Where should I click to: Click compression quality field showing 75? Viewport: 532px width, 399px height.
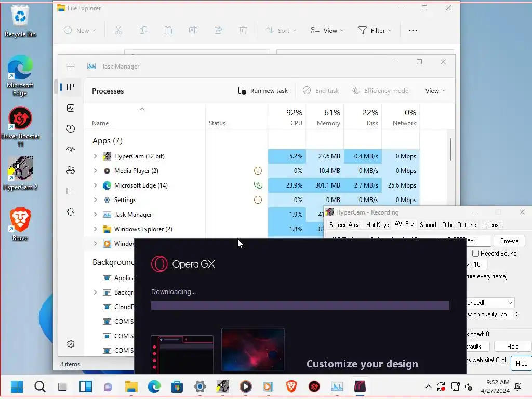tap(507, 314)
